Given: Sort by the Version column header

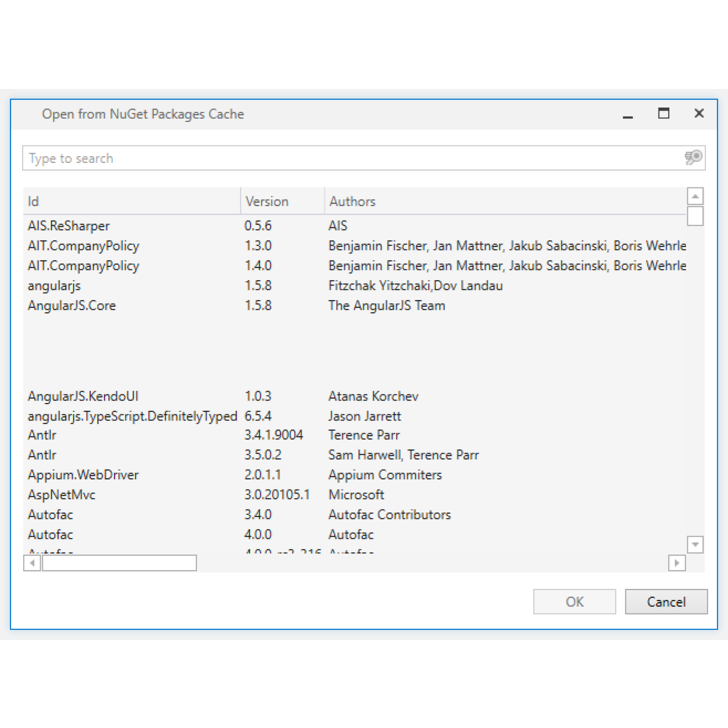Looking at the screenshot, I should 282,201.
